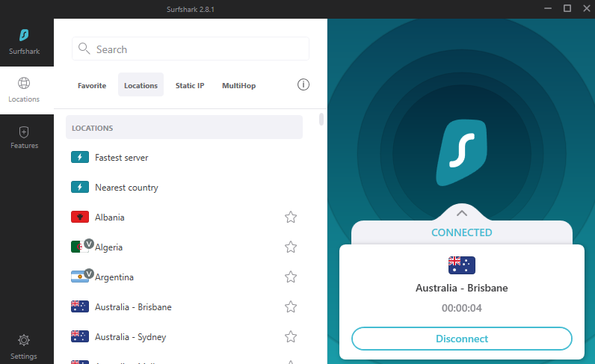Click the LOCATIONS section header
Viewport: 595px width, 364px height.
point(184,127)
